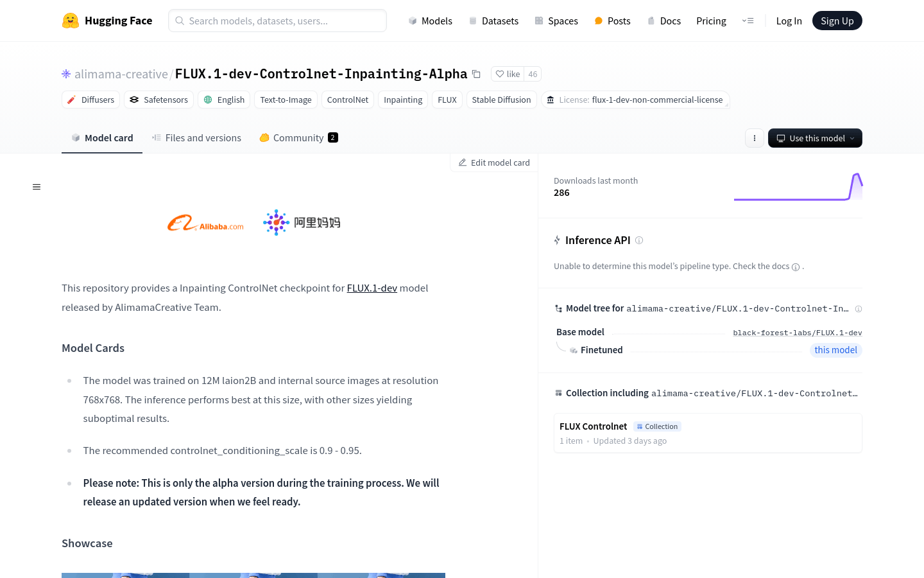The image size is (924, 578).
Task: Click the Safetensors tag
Action: 158,100
